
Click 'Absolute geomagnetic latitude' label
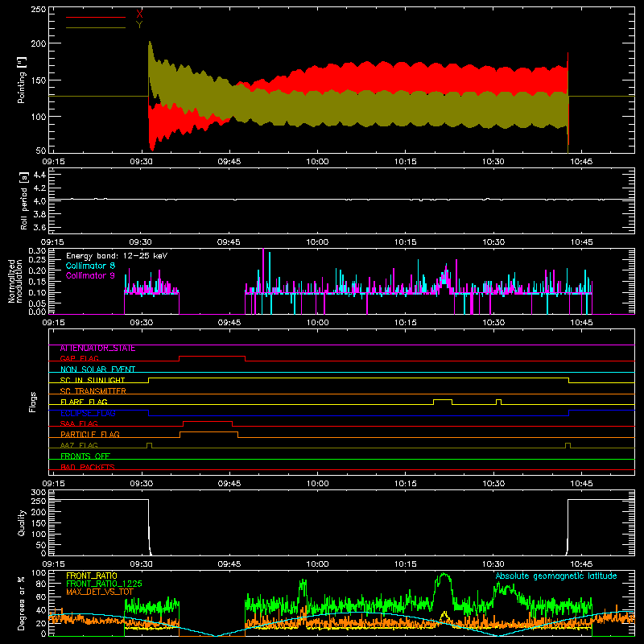click(x=556, y=576)
